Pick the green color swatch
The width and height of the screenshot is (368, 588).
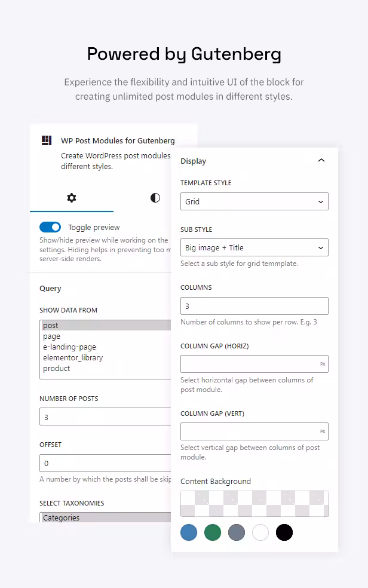[213, 532]
